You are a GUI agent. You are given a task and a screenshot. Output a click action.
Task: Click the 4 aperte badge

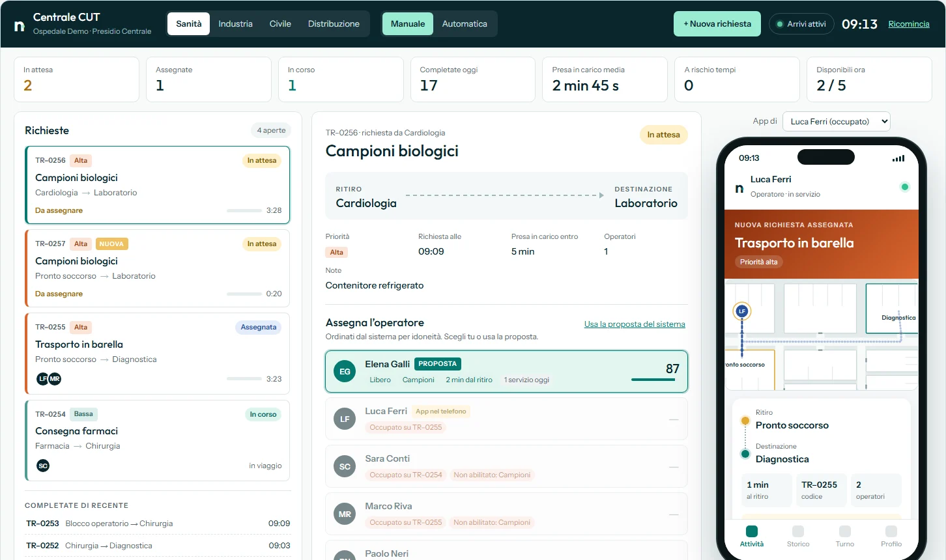tap(271, 130)
